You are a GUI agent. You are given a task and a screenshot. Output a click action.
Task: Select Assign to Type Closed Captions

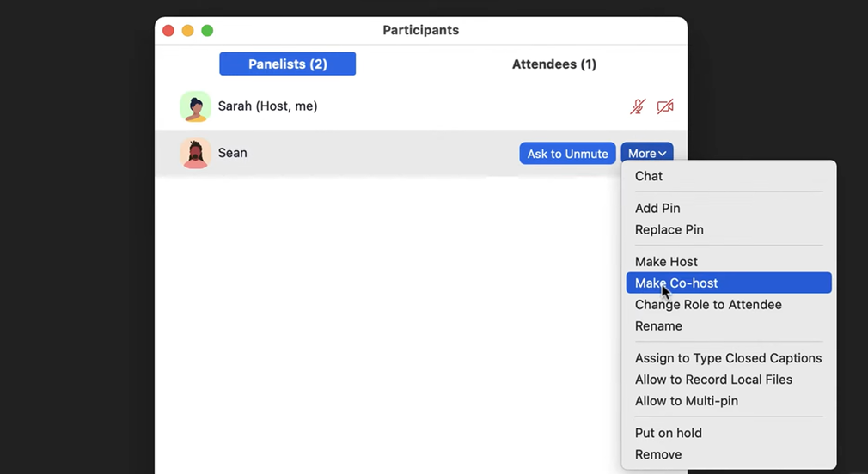[x=728, y=358]
